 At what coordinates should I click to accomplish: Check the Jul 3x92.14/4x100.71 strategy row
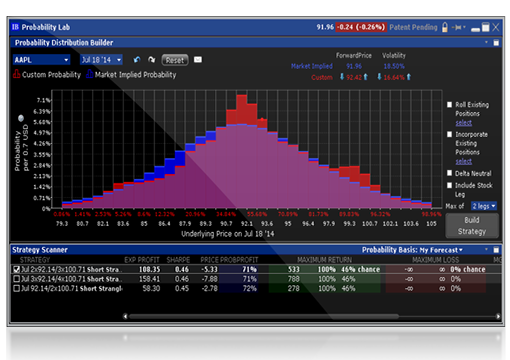point(16,279)
